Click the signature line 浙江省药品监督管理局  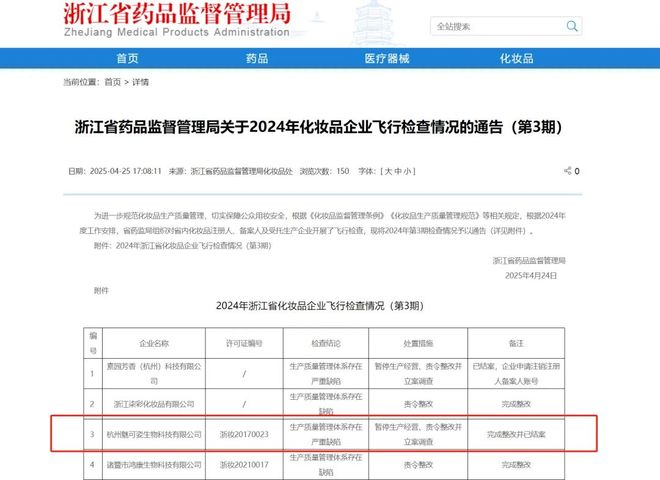529,260
